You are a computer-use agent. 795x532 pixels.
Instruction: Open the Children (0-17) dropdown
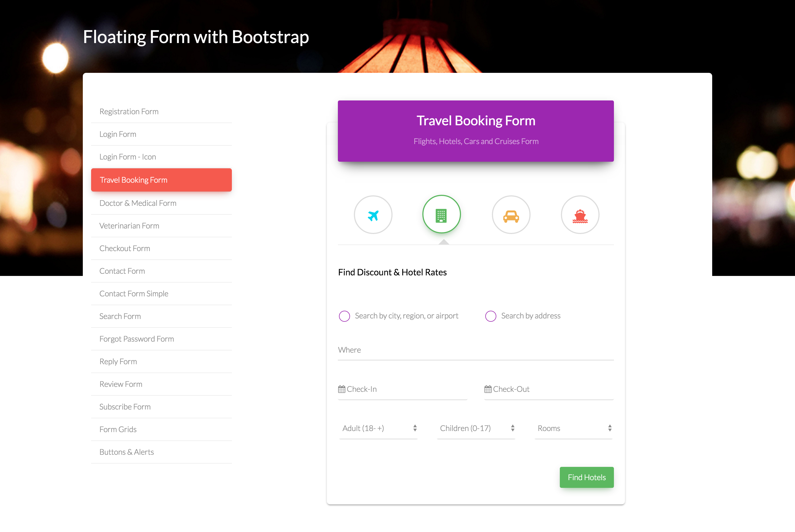click(476, 428)
